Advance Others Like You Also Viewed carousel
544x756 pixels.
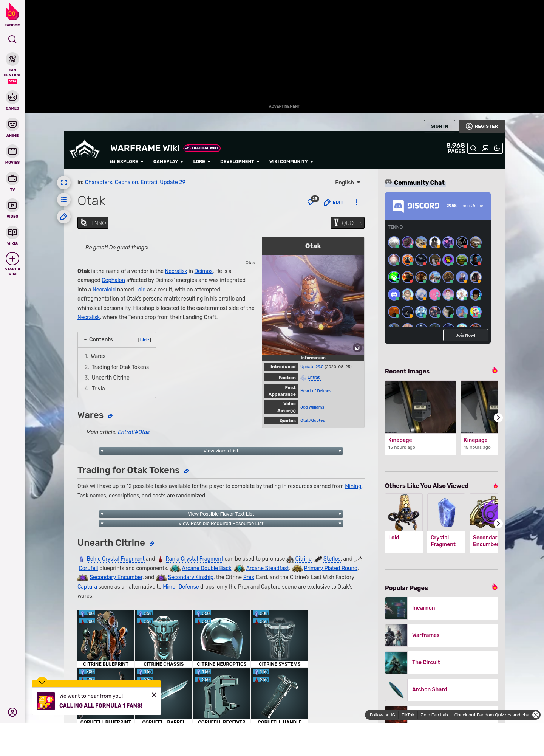[498, 524]
